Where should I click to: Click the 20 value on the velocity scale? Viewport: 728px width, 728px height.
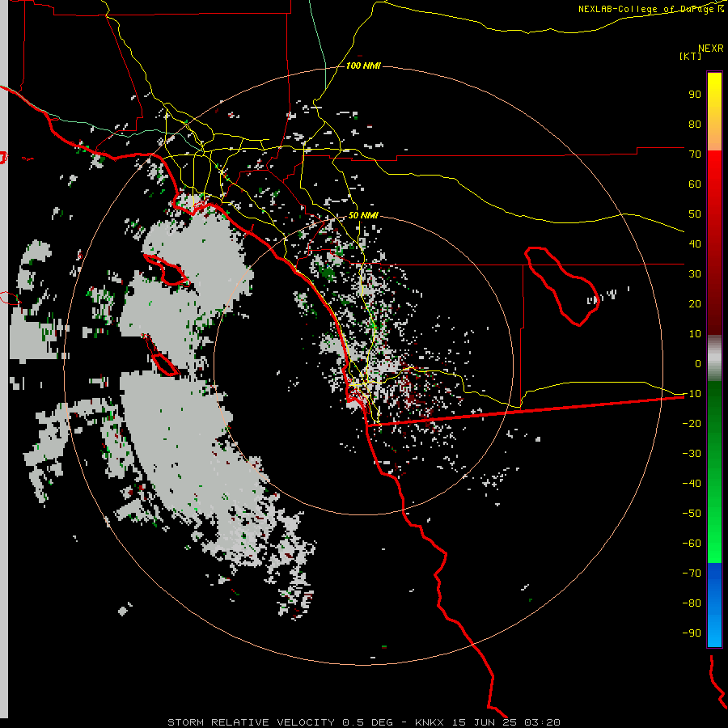point(695,304)
